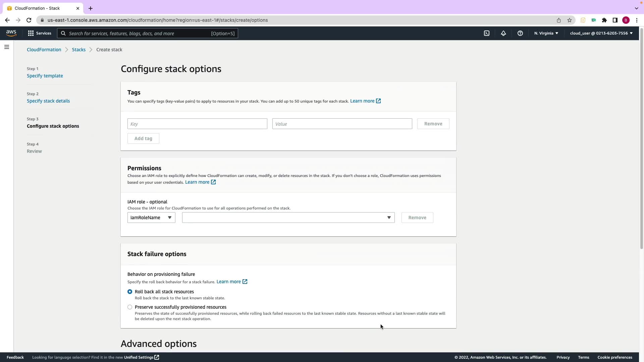Open the IAM role selection dropdown
Image resolution: width=644 pixels, height=362 pixels.
(288, 218)
